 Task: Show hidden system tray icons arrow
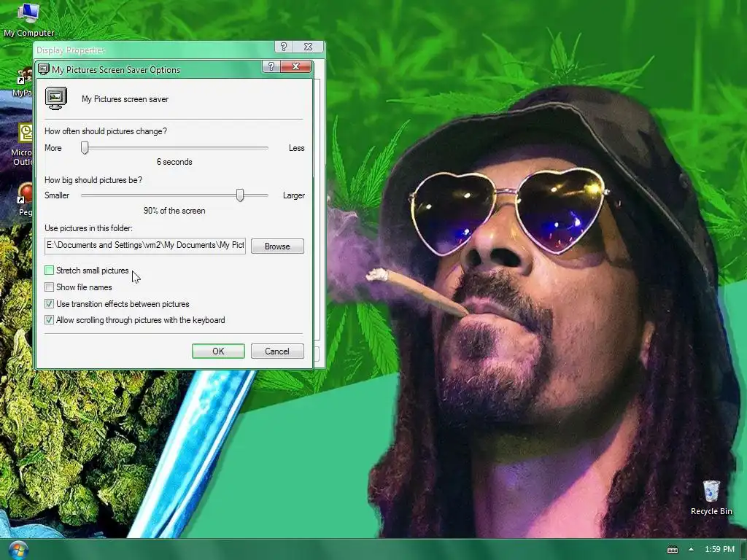click(691, 549)
